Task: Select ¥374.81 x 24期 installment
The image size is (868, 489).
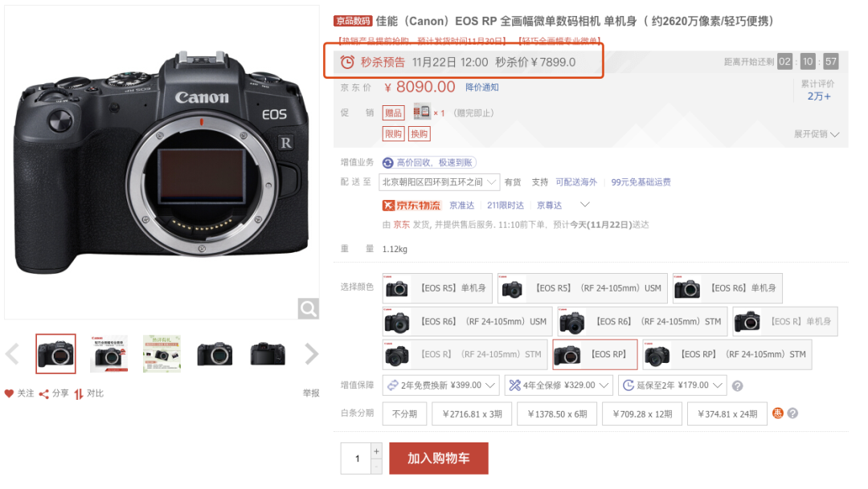Action: (x=727, y=414)
